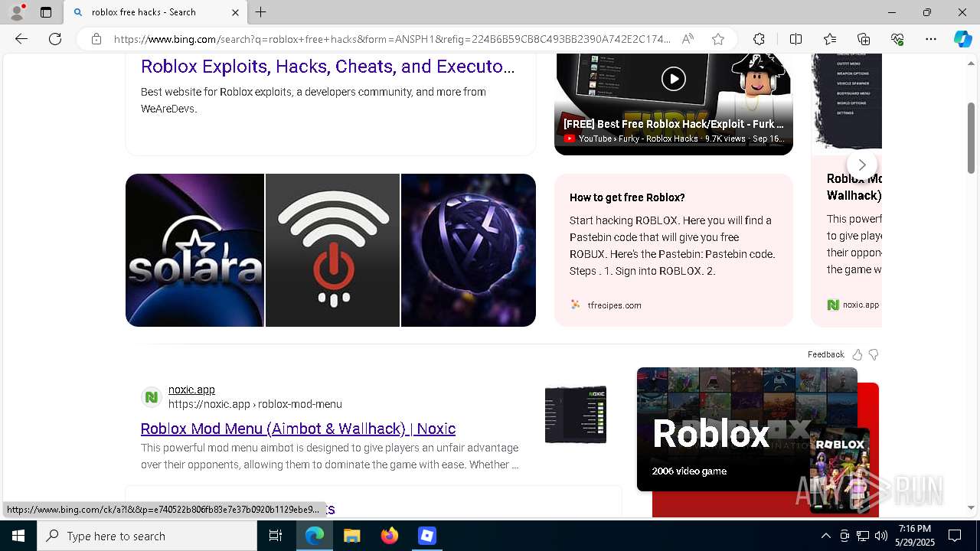Add this page to favorites star
980x551 pixels.
click(x=718, y=39)
